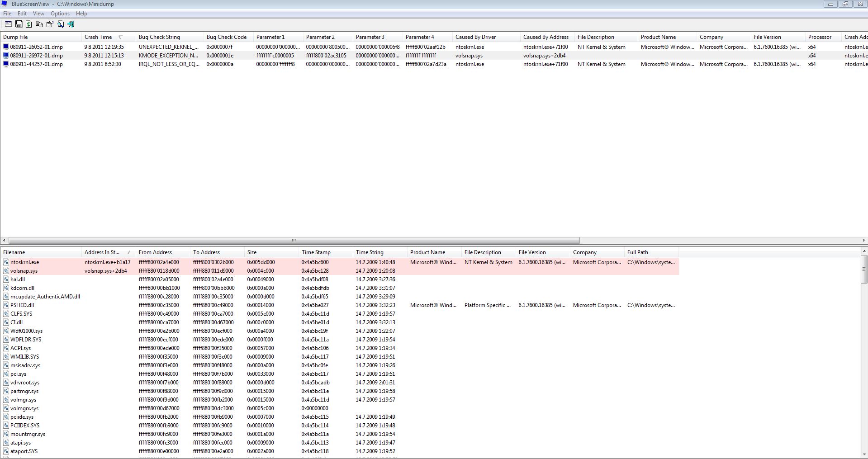
Task: Click the file icon next to PSHED.dll
Action: [6, 305]
